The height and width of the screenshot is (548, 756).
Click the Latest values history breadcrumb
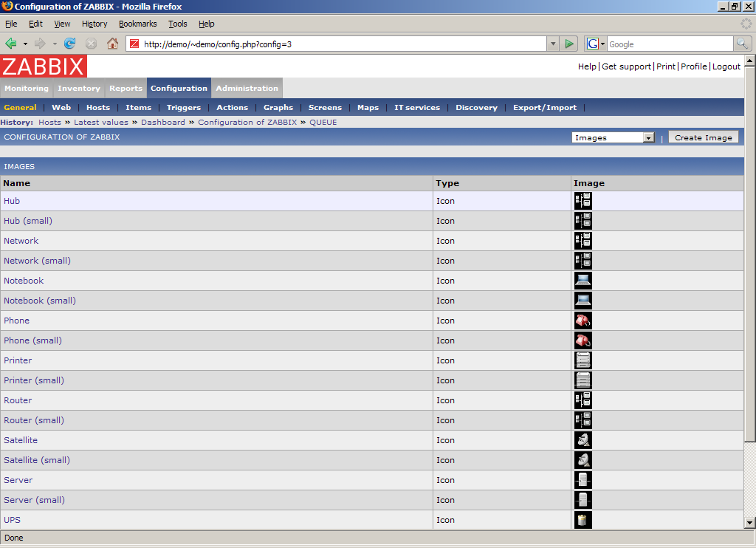click(x=101, y=122)
